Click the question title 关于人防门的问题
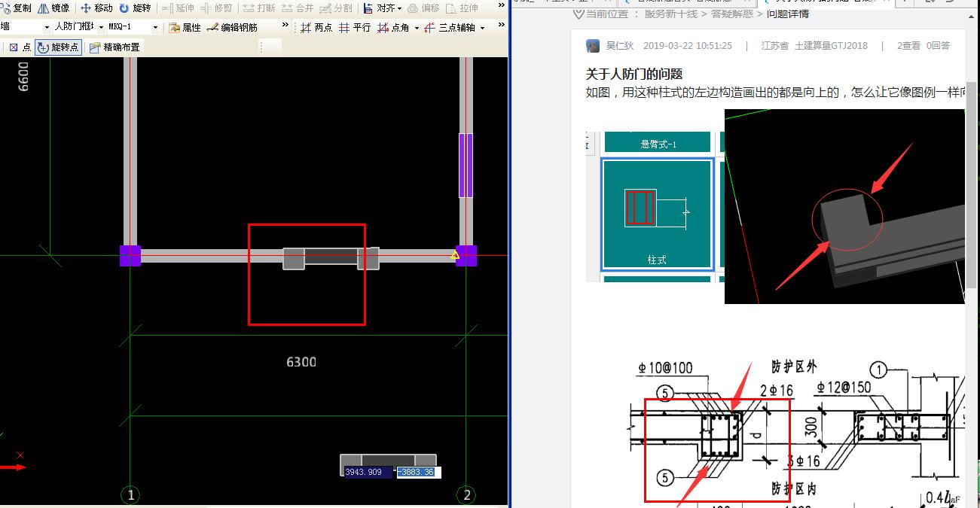 pos(634,74)
